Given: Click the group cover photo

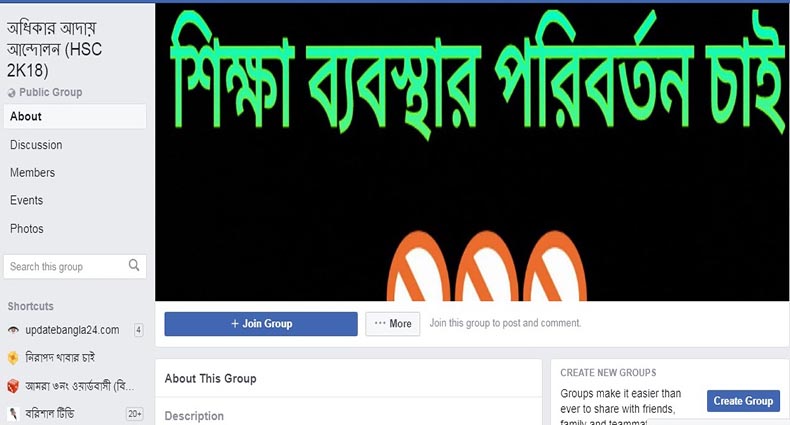Looking at the screenshot, I should pyautogui.click(x=472, y=152).
